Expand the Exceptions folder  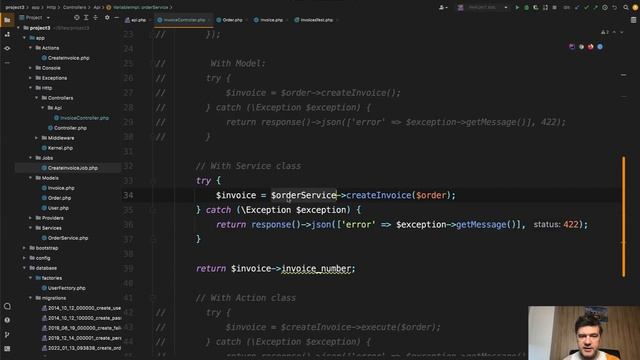[x=30, y=78]
